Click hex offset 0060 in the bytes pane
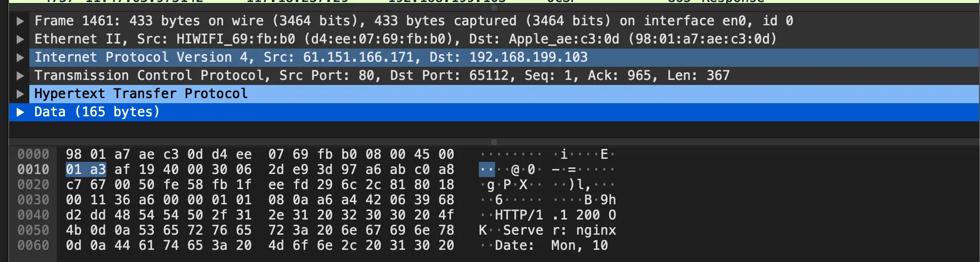Viewport: 980px width, 262px height. 33,245
